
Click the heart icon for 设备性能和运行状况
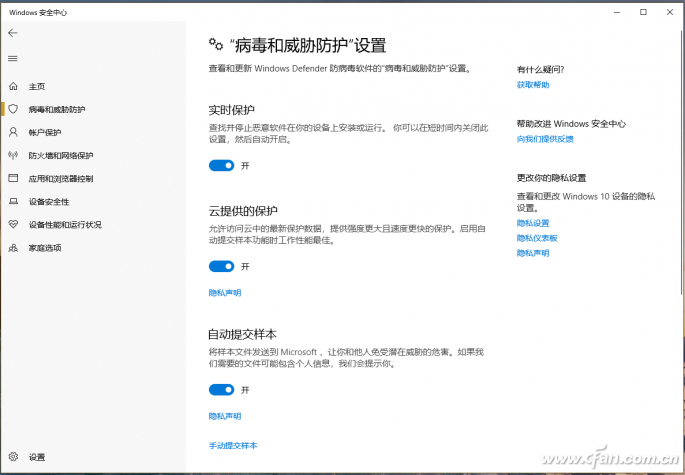pyautogui.click(x=14, y=224)
